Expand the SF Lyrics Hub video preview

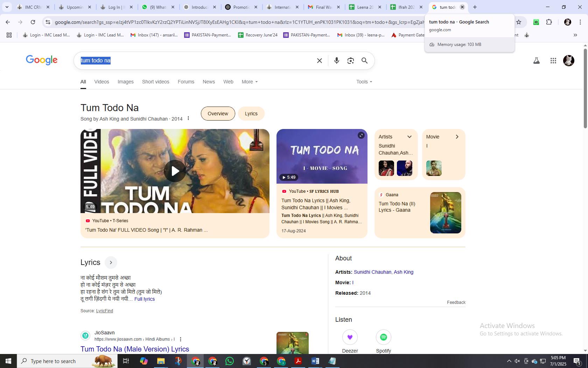point(361,135)
